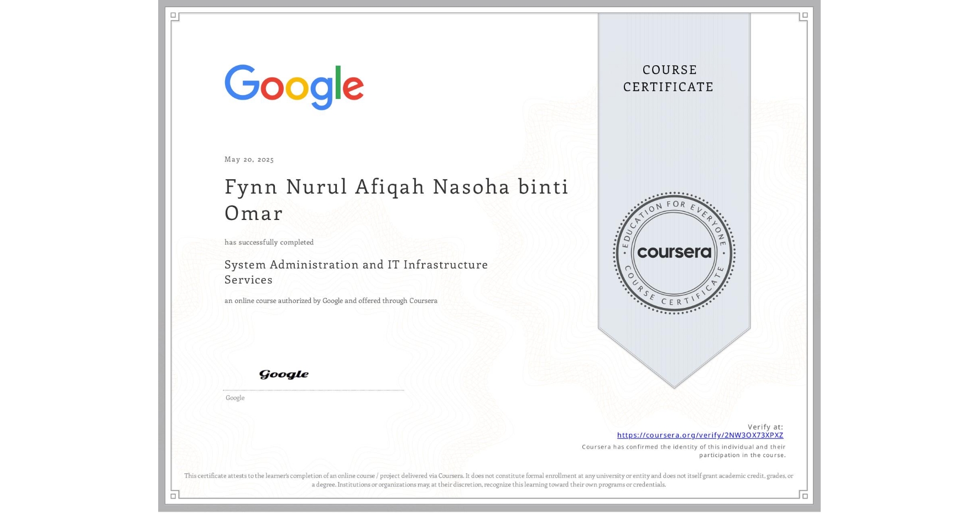The image size is (980, 513).
Task: Open the Coursera verification link
Action: pyautogui.click(x=700, y=435)
